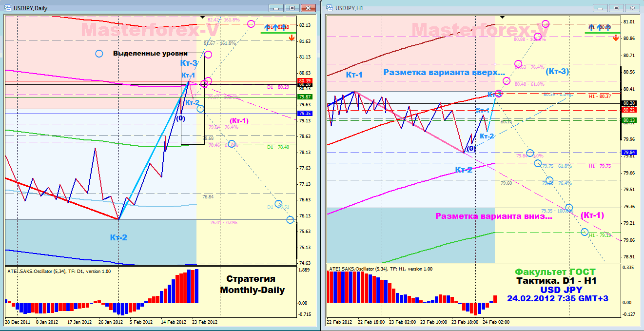Click the -0.715 oscillator scale value
The width and height of the screenshot is (644, 331).
(x=305, y=314)
